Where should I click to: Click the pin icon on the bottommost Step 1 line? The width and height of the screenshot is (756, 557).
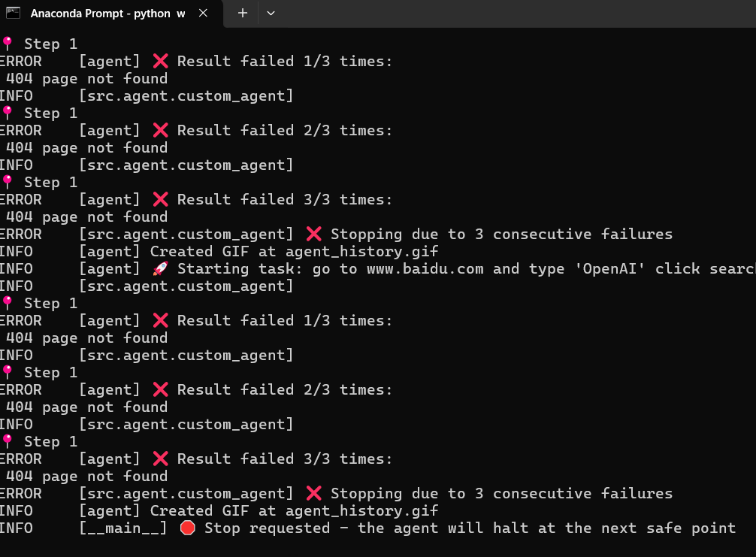point(8,441)
